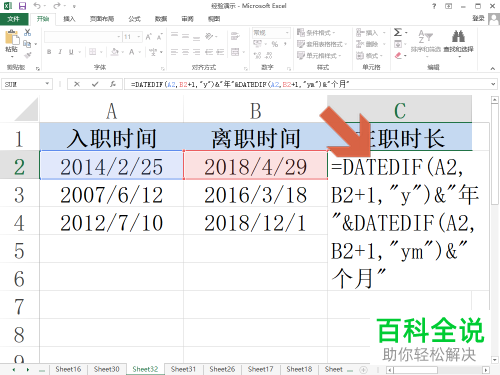The width and height of the screenshot is (500, 375).
Task: Click the Font Color A swatch
Action: click(132, 52)
